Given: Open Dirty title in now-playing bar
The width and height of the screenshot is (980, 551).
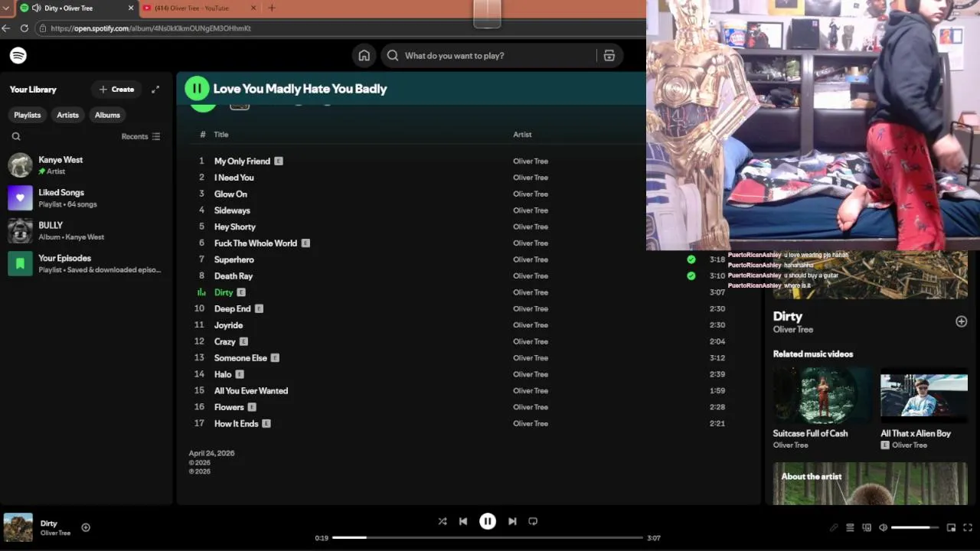Looking at the screenshot, I should tap(49, 523).
